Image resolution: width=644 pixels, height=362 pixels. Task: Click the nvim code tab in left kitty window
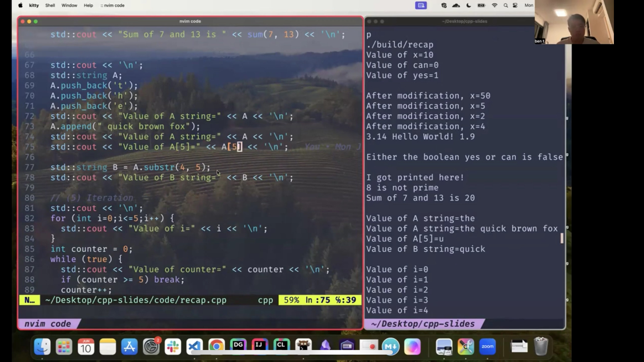[x=48, y=324]
